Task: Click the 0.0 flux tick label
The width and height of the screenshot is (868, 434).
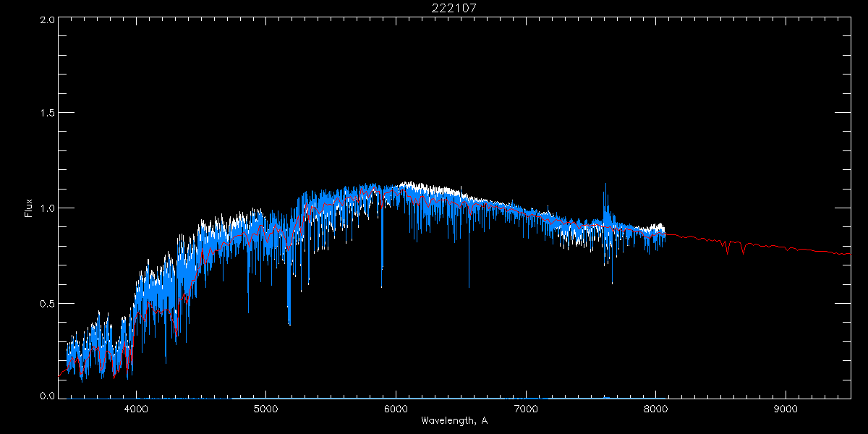Action: tap(47, 396)
